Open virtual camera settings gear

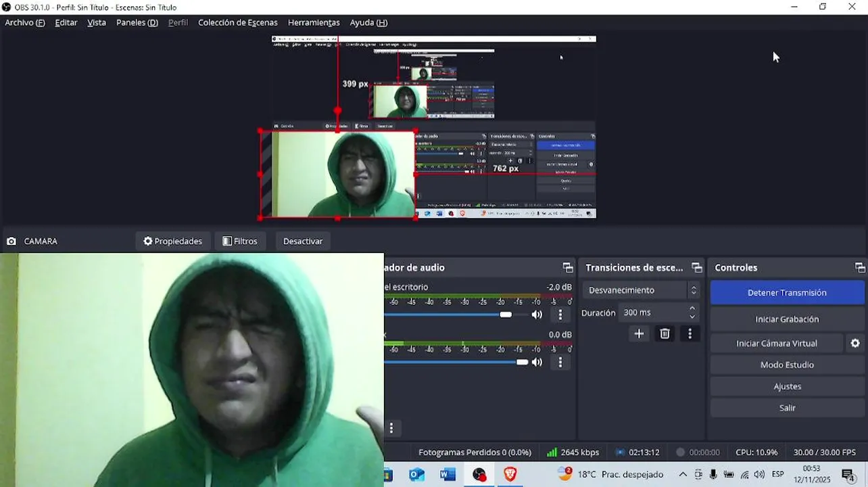coord(855,344)
